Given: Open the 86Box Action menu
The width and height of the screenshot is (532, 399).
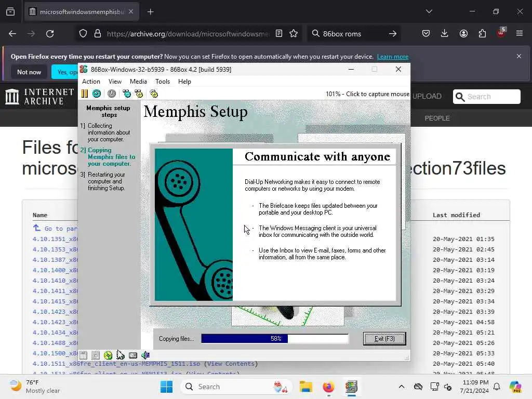Looking at the screenshot, I should (91, 82).
